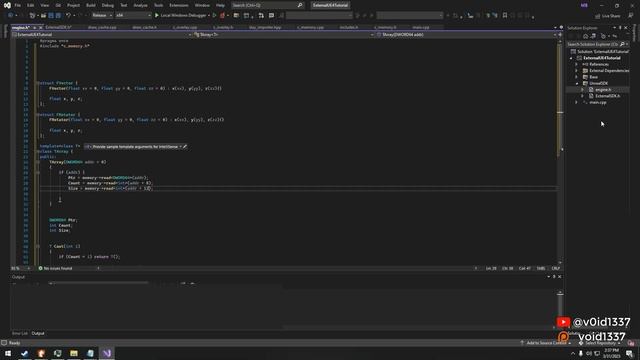This screenshot has height=360, width=640.
Task: Click the editor vertical scrollbar
Action: coord(560,151)
